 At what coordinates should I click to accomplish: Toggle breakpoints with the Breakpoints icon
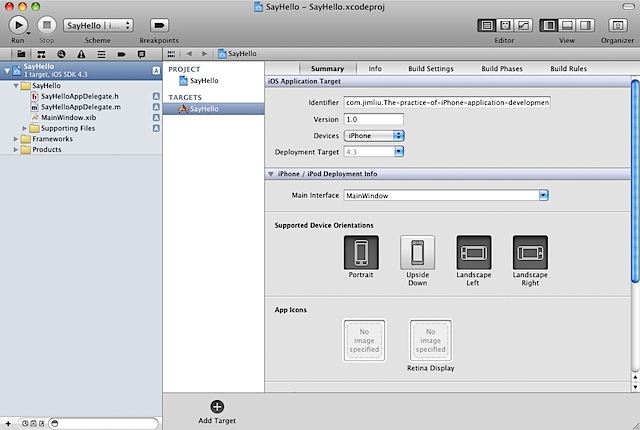(159, 24)
